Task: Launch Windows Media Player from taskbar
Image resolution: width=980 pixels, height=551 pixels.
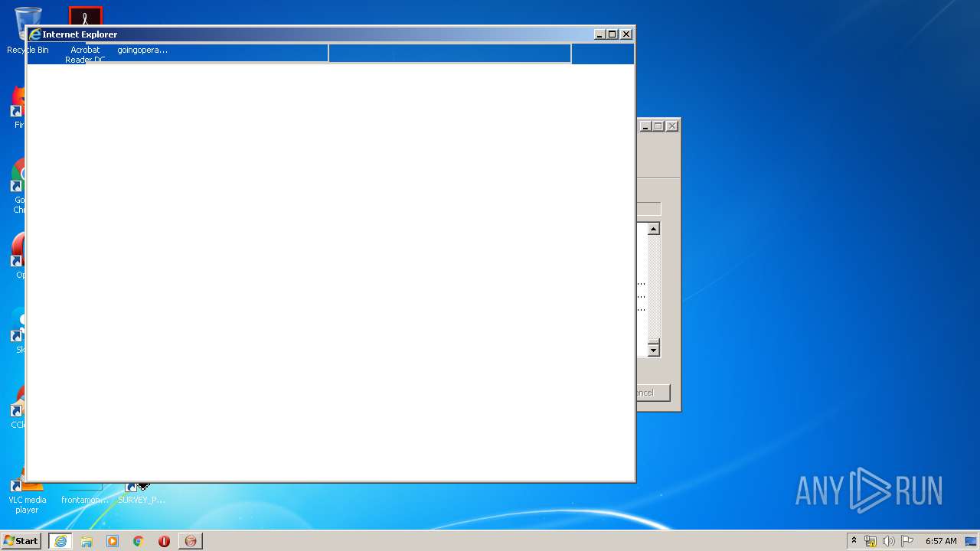Action: (113, 541)
